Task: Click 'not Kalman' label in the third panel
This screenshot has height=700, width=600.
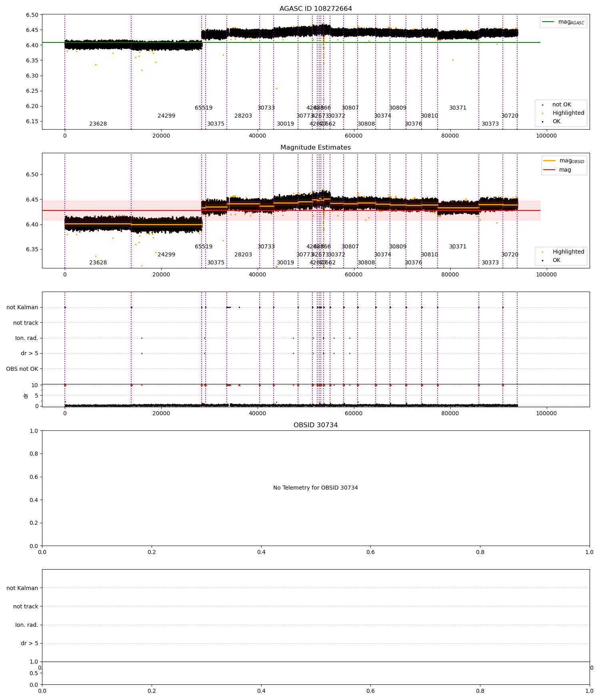Action: pos(22,308)
